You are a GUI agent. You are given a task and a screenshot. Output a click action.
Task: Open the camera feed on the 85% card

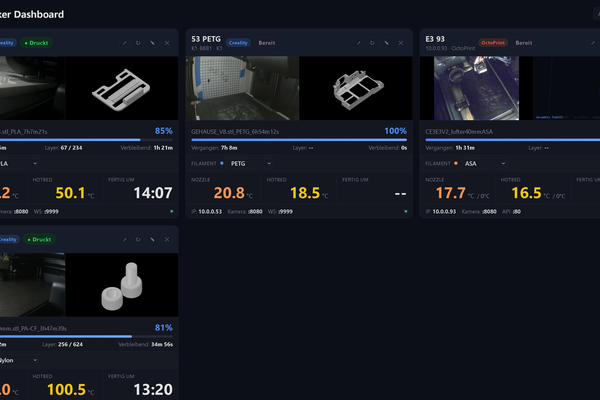(x=33, y=88)
